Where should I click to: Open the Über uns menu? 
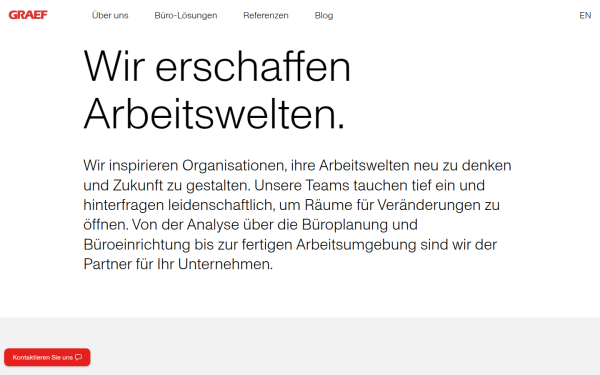click(x=110, y=15)
